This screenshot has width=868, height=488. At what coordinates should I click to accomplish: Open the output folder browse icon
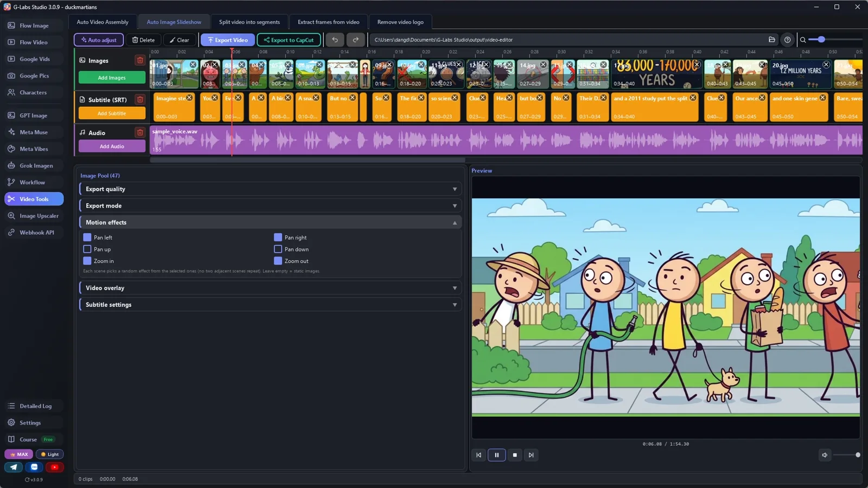[x=771, y=40]
